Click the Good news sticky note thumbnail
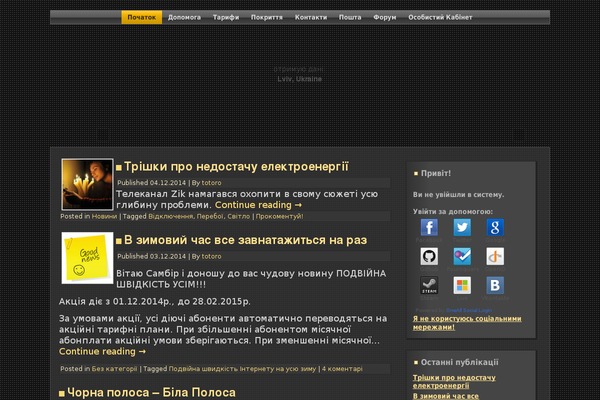600x400 pixels. pyautogui.click(x=87, y=258)
